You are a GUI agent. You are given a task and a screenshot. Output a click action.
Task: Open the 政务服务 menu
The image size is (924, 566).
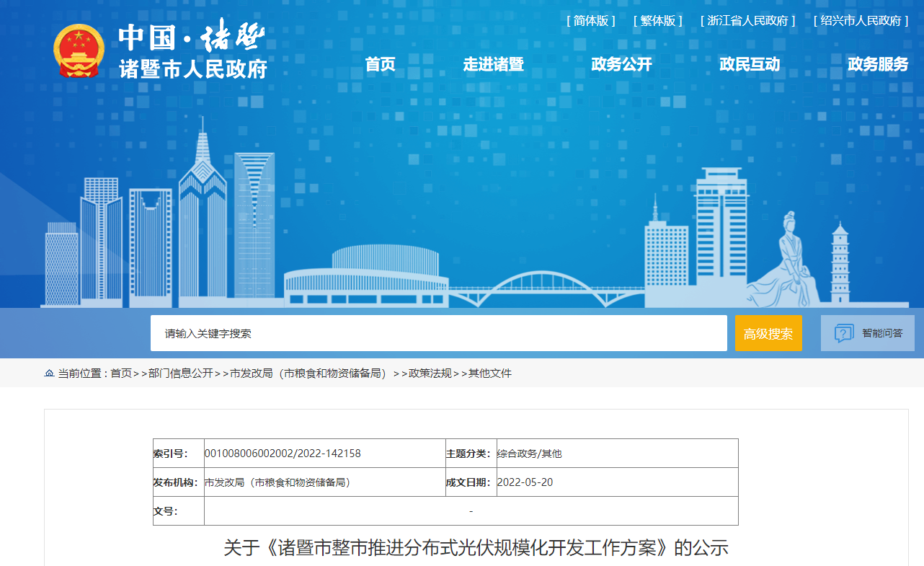(878, 64)
